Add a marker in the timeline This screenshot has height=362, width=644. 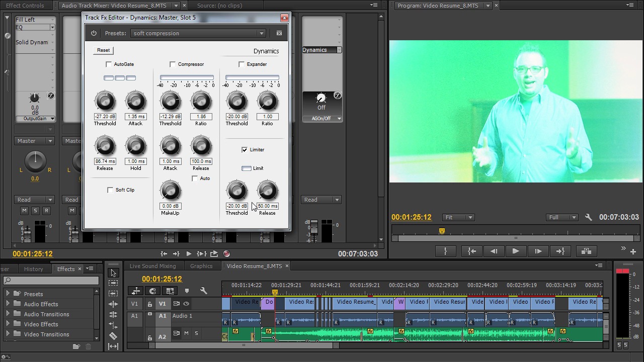click(187, 291)
